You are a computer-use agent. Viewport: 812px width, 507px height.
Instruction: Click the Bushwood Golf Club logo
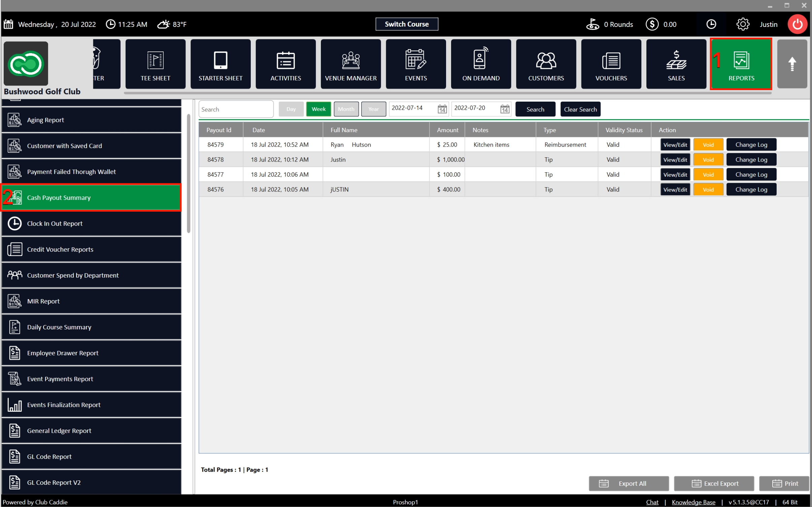pyautogui.click(x=26, y=64)
